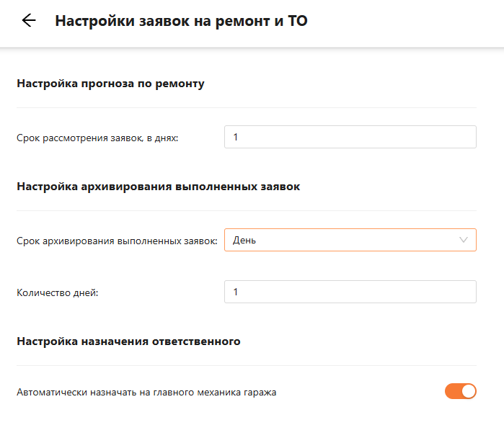Click the 'Срок рассмотрения заявок, в днях:' label
This screenshot has height=443, width=504.
97,138
